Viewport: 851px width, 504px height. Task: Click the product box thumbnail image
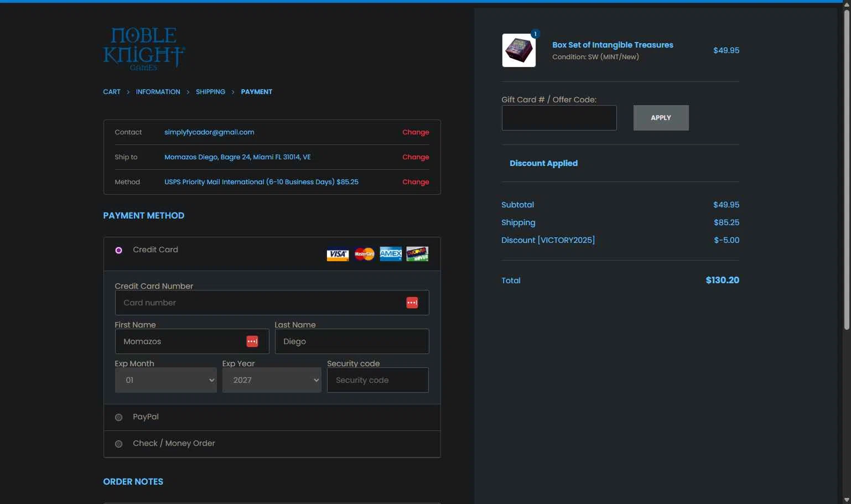(x=519, y=50)
